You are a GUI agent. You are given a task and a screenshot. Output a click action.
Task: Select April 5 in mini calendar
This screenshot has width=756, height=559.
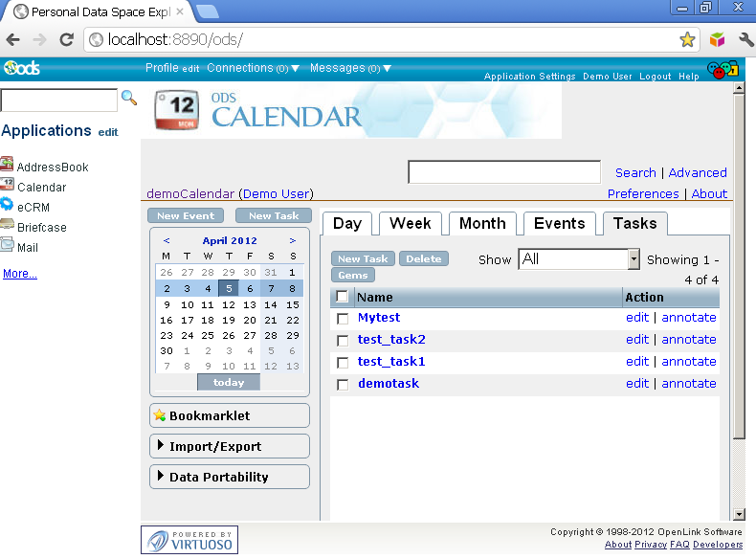[x=229, y=288]
